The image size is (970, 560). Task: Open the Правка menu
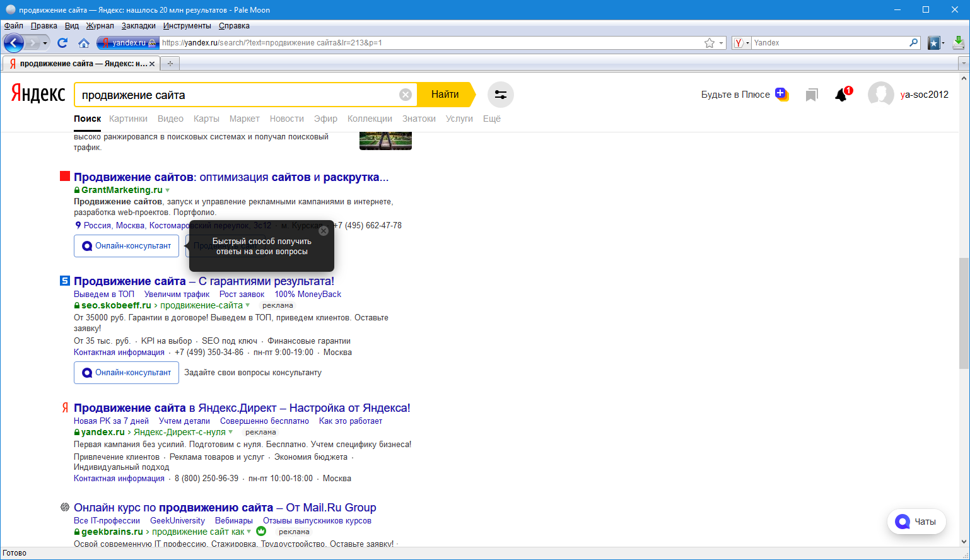(x=44, y=26)
